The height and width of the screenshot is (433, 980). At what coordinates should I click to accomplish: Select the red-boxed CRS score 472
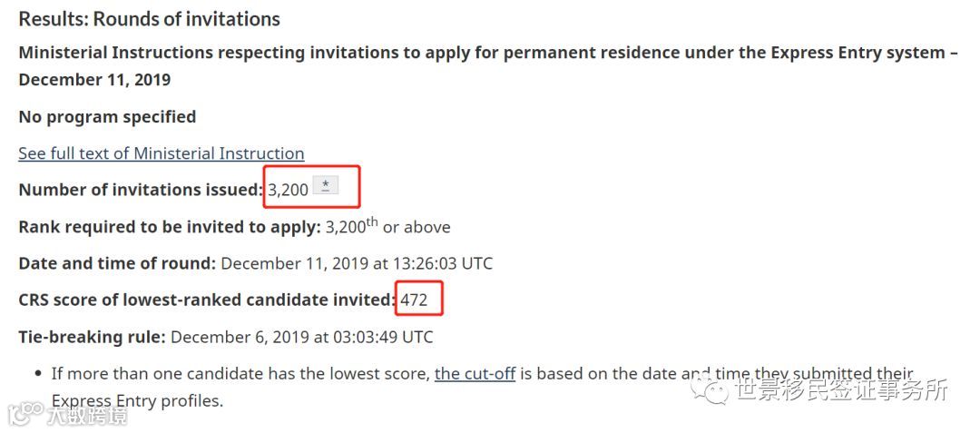tap(415, 300)
